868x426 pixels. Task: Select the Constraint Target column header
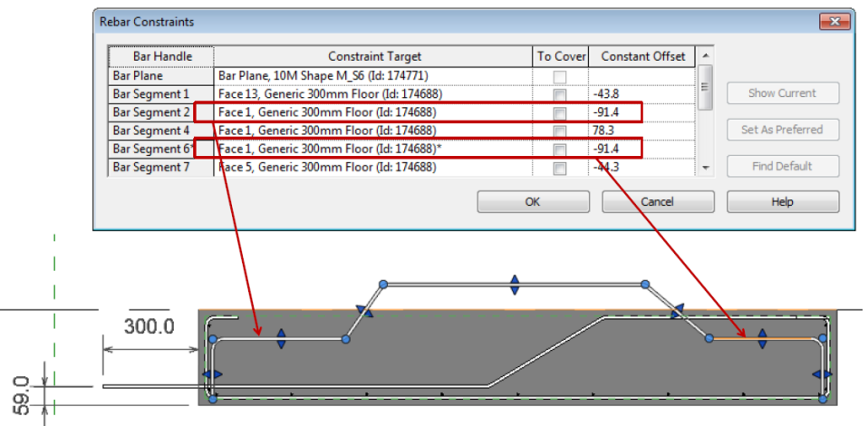pyautogui.click(x=373, y=56)
